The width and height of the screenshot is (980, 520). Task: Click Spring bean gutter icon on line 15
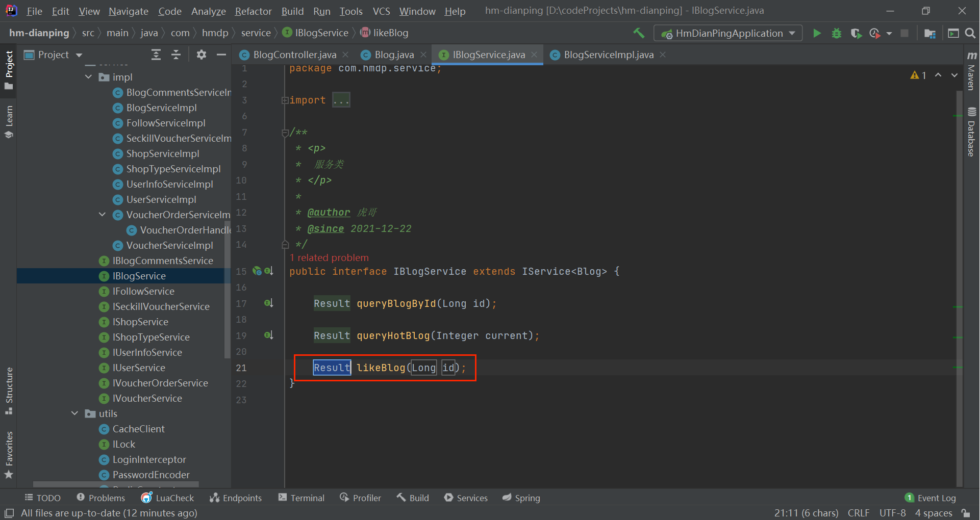click(257, 271)
